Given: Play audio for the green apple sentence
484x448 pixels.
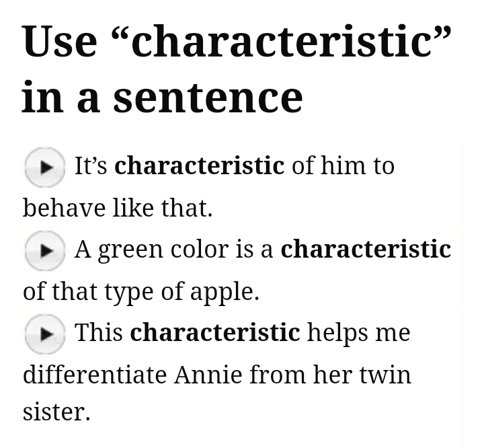Looking at the screenshot, I should point(44,250).
